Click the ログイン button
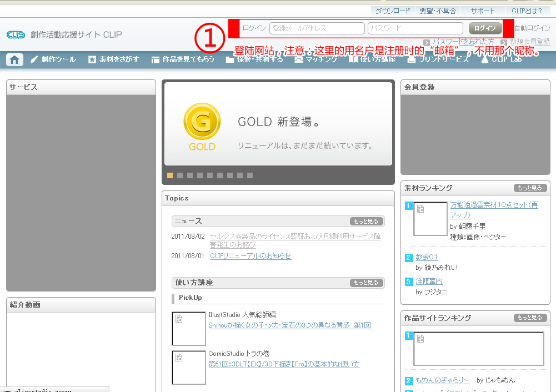The image size is (556, 392). [485, 28]
